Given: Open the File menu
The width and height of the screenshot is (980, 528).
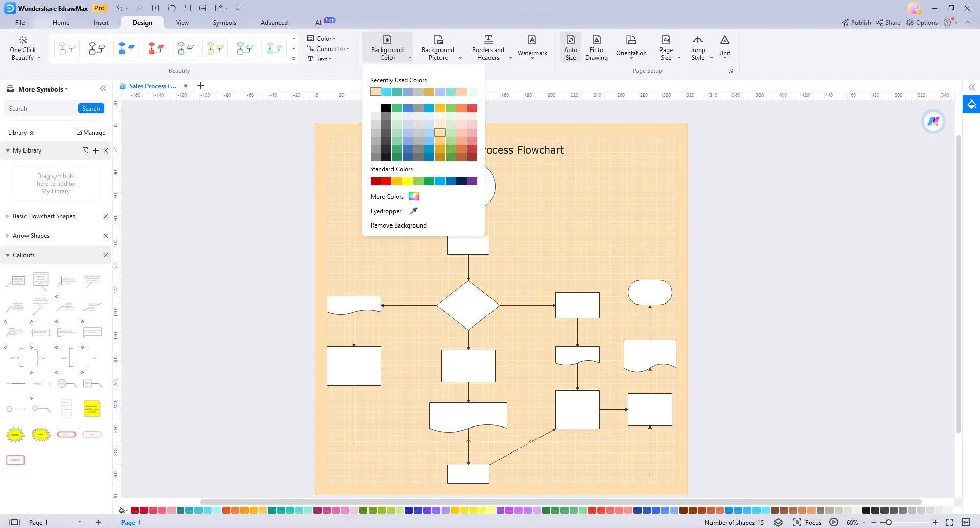Looking at the screenshot, I should click(x=20, y=22).
